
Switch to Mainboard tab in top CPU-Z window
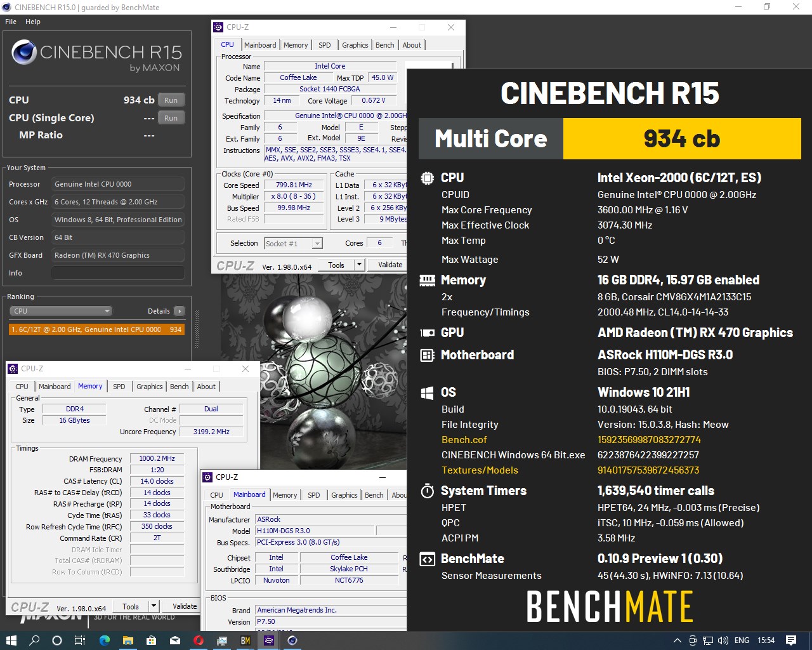pos(260,45)
